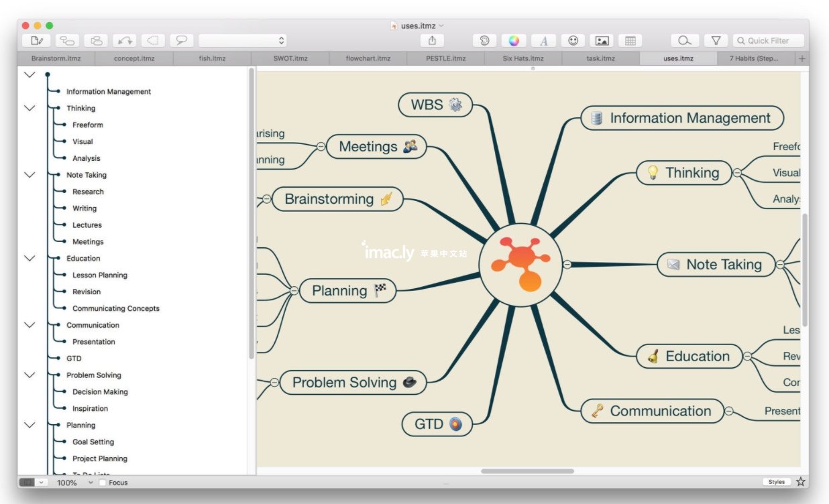
Task: Click the search magnifier toolbar button
Action: click(x=684, y=41)
